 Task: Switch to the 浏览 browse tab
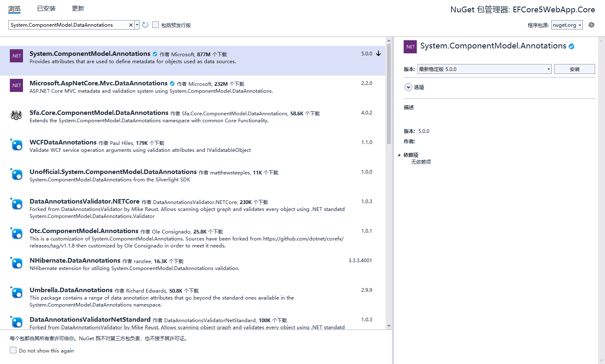(14, 9)
